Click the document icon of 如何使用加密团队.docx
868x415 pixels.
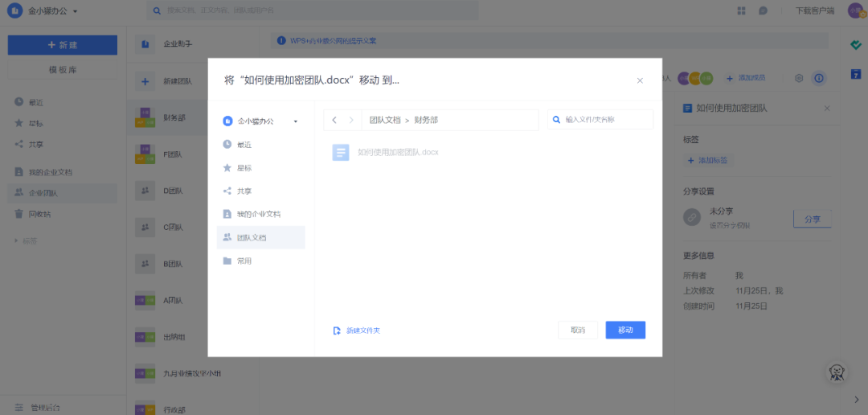(341, 152)
